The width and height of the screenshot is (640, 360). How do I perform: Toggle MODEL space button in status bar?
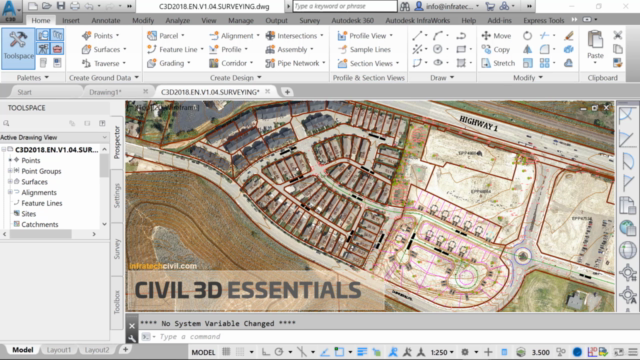(203, 352)
